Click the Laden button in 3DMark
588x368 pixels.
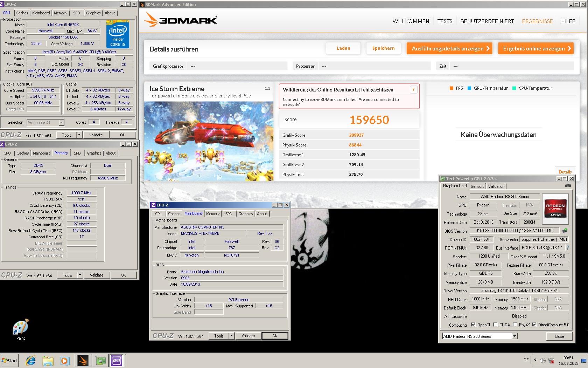tap(343, 48)
